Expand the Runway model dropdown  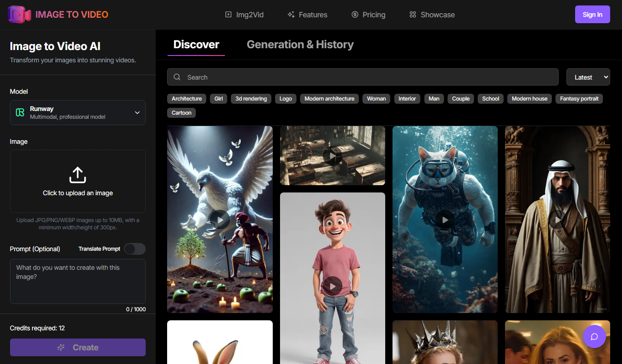(x=78, y=112)
